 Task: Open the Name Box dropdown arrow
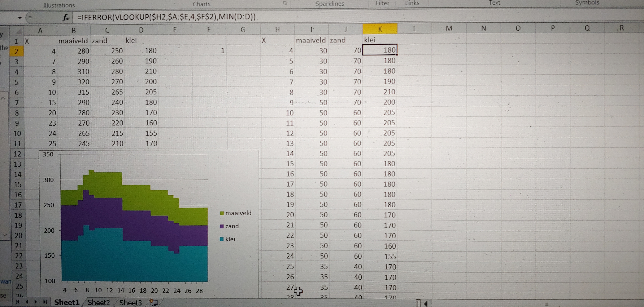click(x=20, y=18)
